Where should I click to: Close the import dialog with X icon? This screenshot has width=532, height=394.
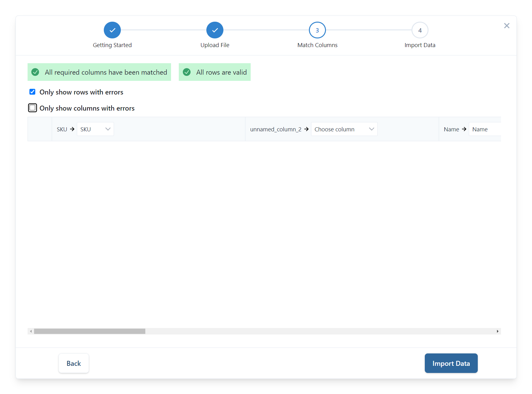[x=507, y=26]
